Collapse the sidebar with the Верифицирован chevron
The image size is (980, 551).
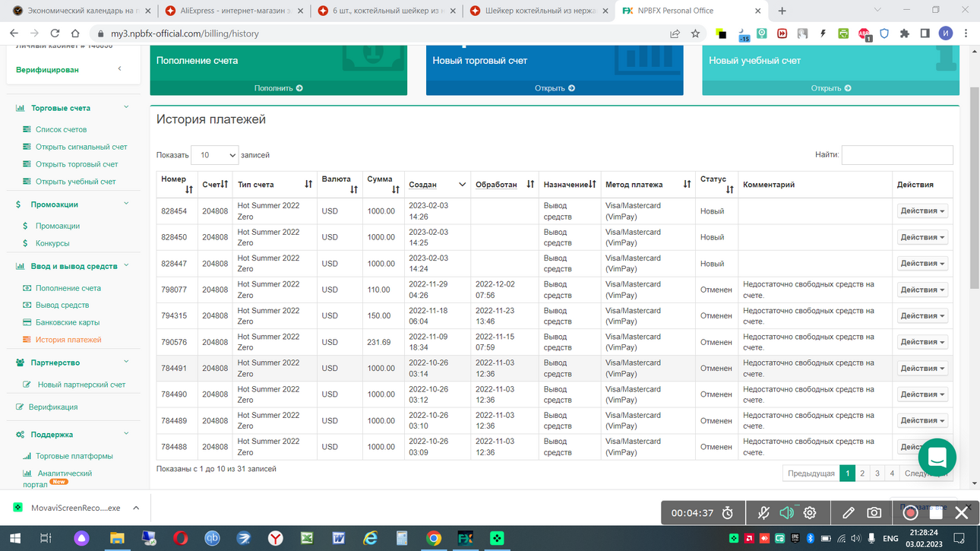point(119,69)
